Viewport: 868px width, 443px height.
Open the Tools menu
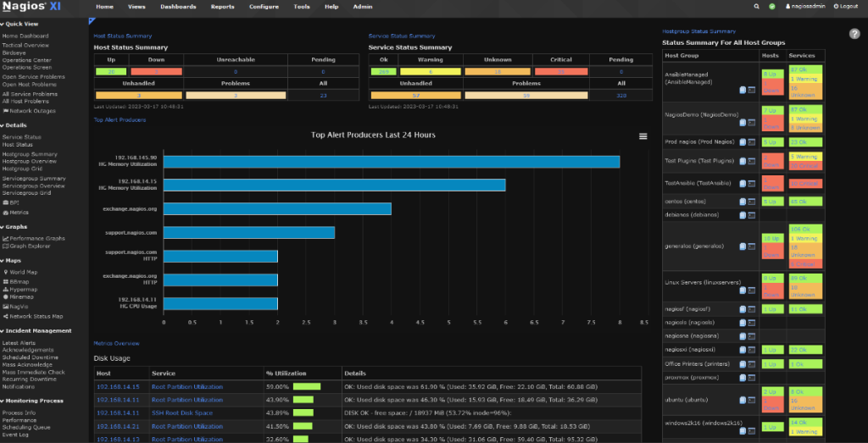(x=302, y=7)
